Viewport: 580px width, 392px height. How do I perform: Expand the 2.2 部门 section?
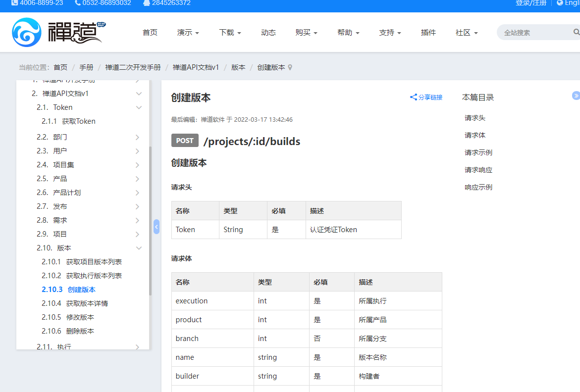coord(137,137)
